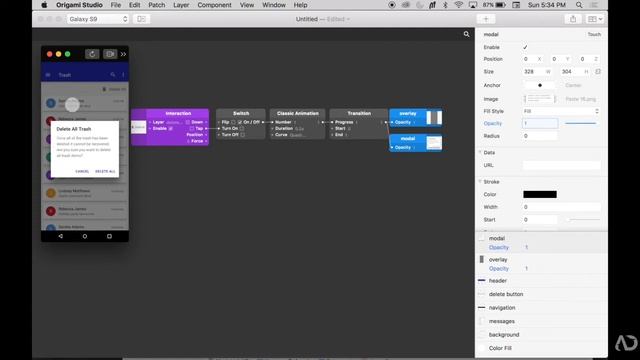The image size is (640, 360).
Task: Open the Patch menu
Action: pos(157,5)
